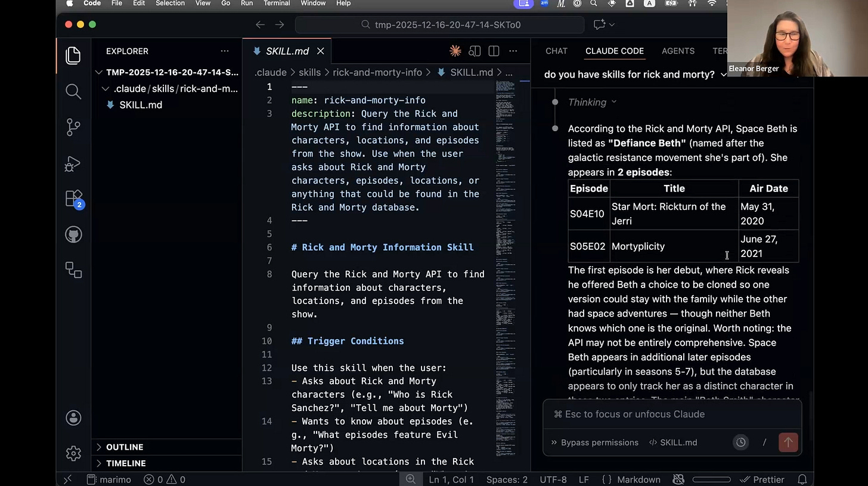Open the Run and Debug view
The width and height of the screenshot is (868, 486).
click(73, 163)
